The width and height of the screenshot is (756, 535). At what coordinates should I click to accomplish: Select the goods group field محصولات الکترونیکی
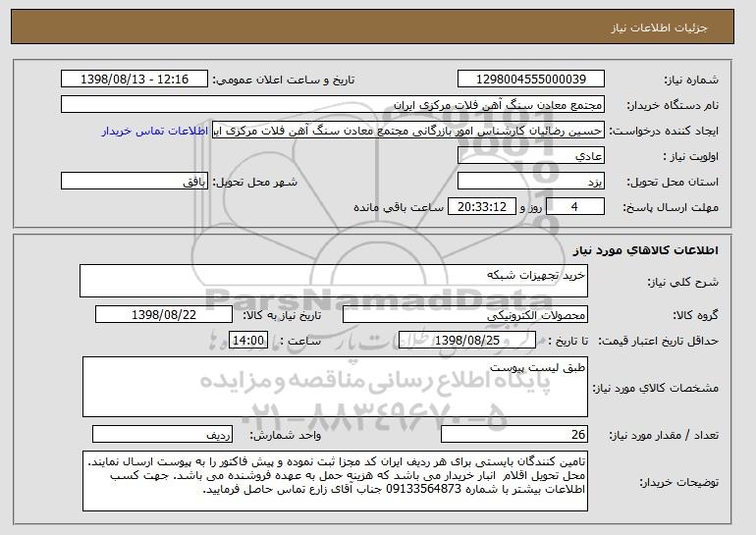pos(465,315)
